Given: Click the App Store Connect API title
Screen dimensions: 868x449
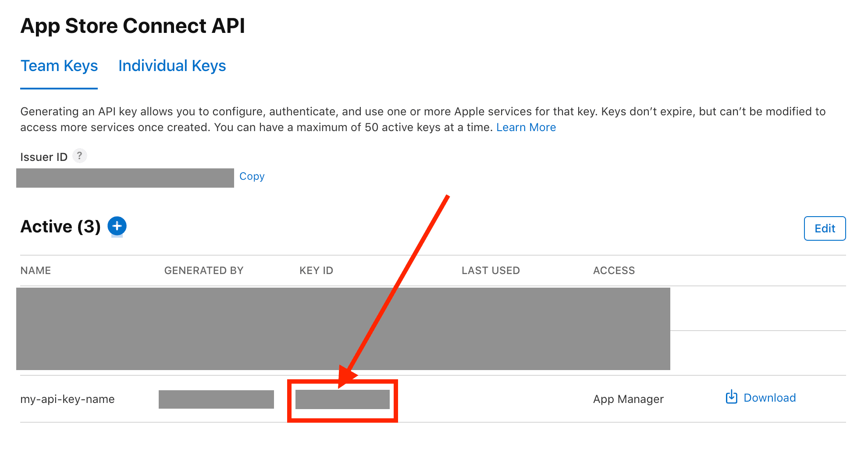Looking at the screenshot, I should point(133,26).
